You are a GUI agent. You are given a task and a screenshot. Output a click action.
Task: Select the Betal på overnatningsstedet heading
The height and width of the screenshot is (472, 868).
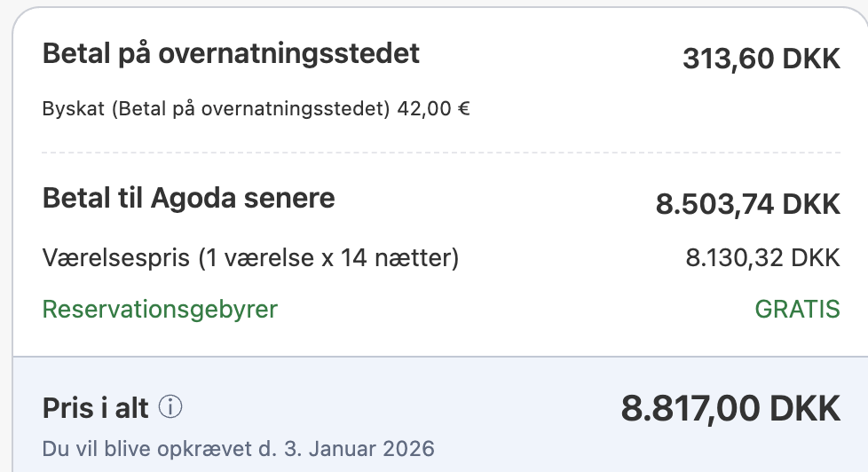coord(231,54)
